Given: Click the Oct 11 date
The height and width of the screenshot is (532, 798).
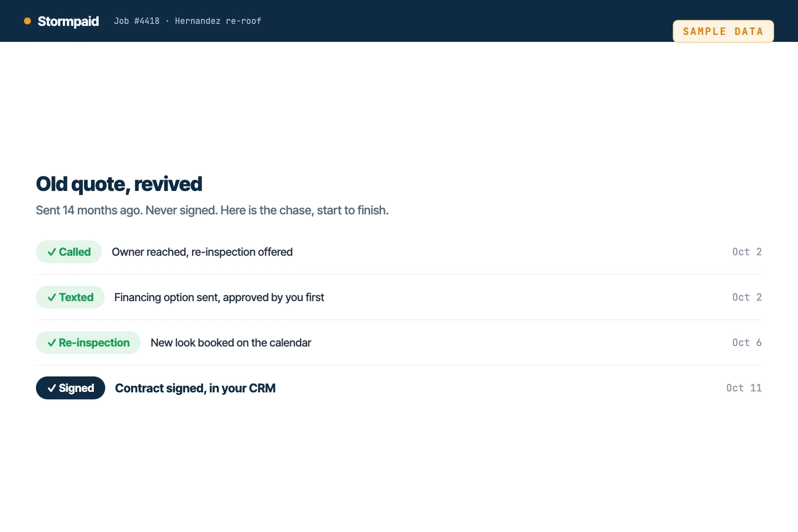Looking at the screenshot, I should coord(744,388).
